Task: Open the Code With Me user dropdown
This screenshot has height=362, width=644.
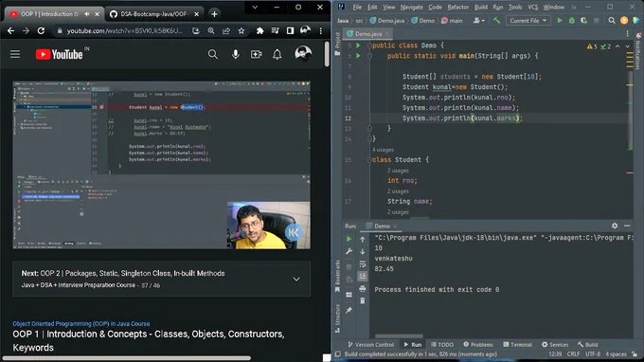Action: (x=479, y=21)
